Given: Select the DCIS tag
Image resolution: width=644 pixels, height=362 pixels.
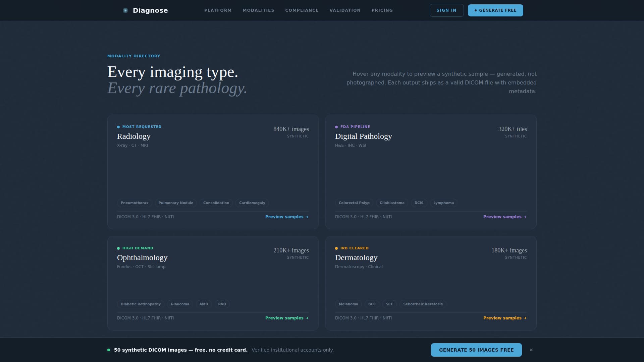Looking at the screenshot, I should point(419,203).
